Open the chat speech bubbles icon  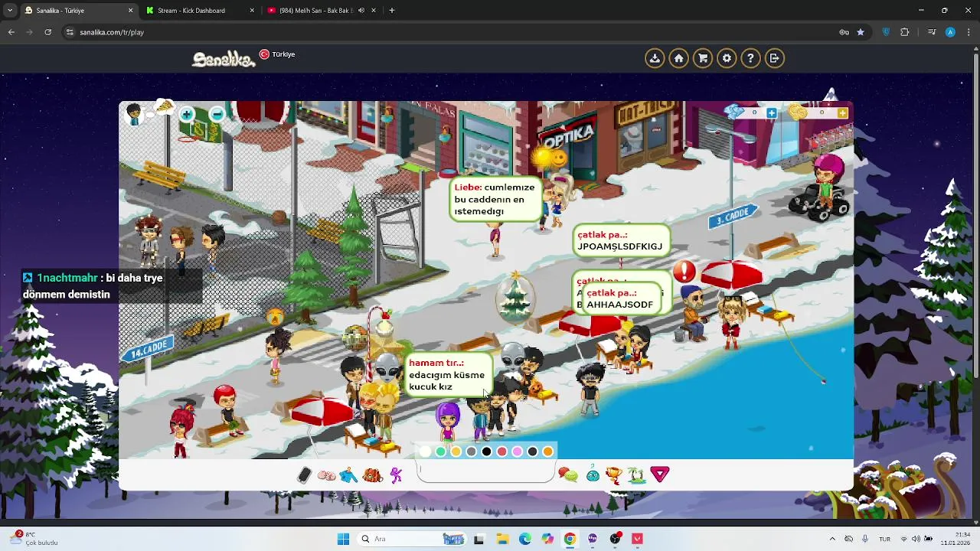[x=568, y=475]
